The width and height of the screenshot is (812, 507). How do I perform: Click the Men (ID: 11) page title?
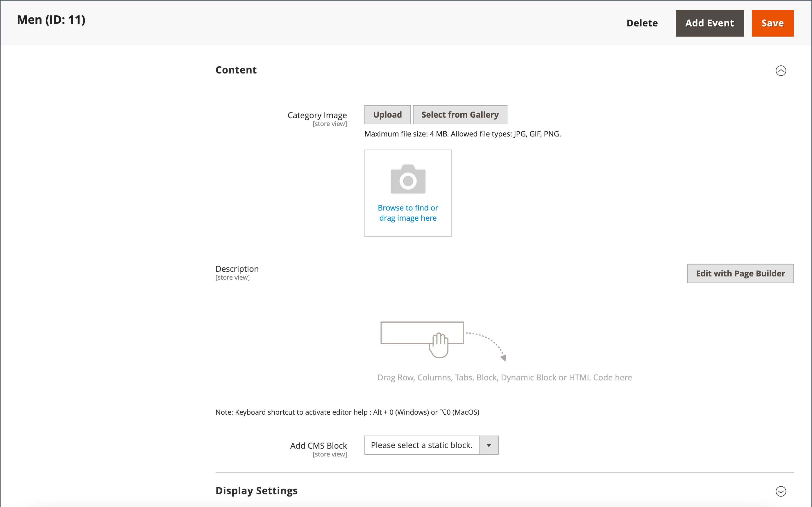[51, 20]
